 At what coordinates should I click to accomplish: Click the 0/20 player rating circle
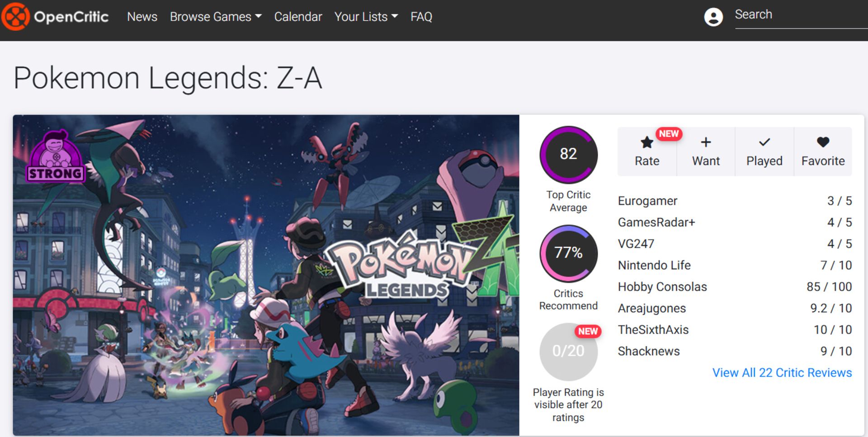click(x=568, y=352)
